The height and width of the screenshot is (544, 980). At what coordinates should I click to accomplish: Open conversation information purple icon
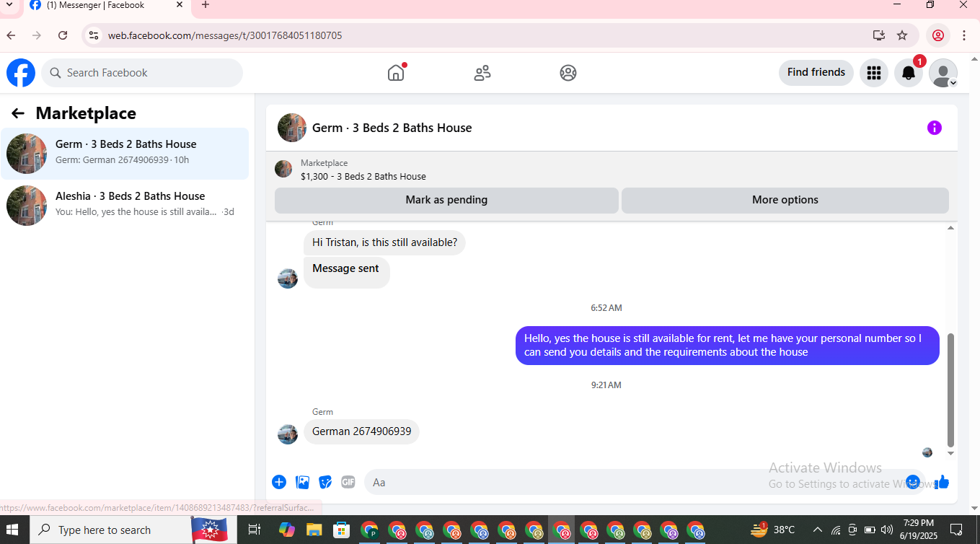935,128
